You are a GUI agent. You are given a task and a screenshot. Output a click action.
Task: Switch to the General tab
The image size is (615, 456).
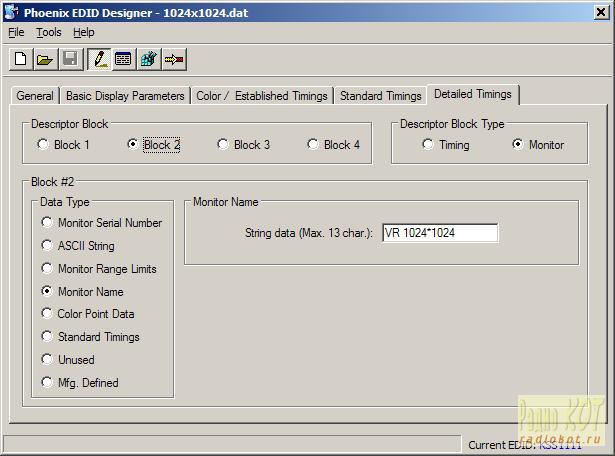pos(35,96)
